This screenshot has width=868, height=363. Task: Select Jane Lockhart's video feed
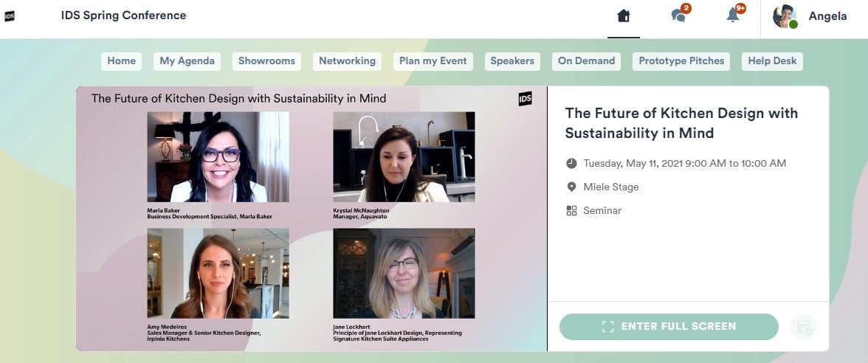click(404, 273)
